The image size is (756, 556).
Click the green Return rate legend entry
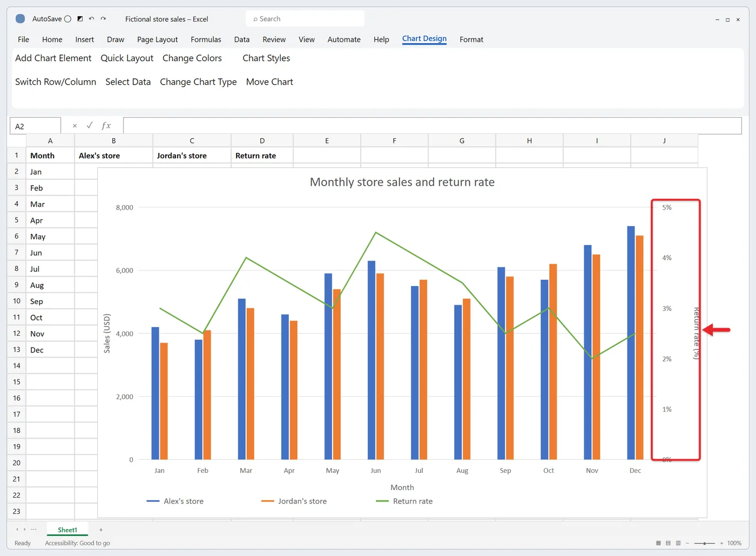(x=404, y=501)
